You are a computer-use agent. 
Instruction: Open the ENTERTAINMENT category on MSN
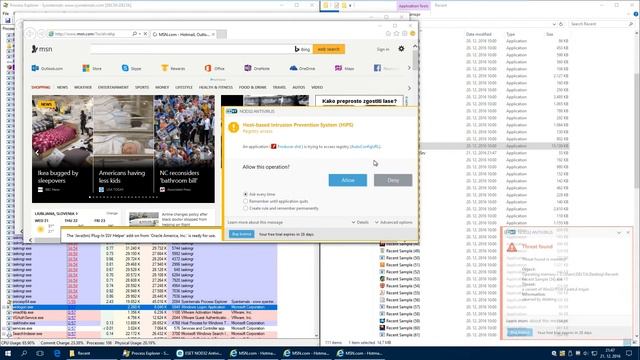pyautogui.click(x=113, y=87)
